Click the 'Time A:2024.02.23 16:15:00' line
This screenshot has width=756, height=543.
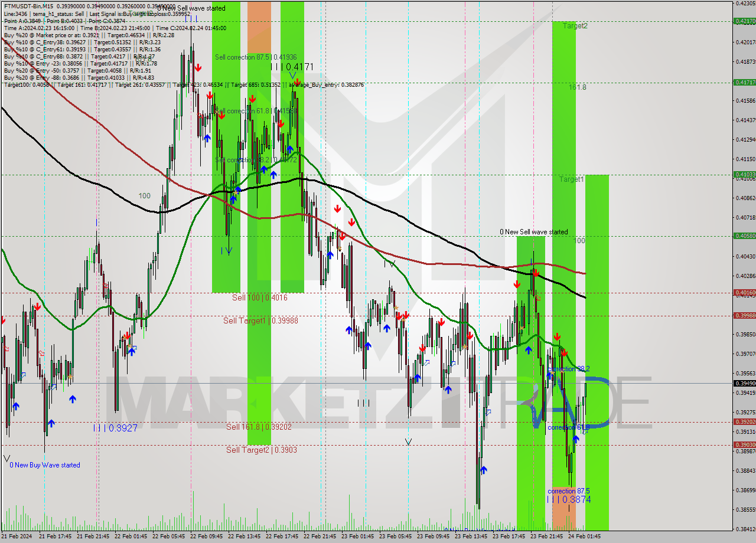pyautogui.click(x=115, y=28)
